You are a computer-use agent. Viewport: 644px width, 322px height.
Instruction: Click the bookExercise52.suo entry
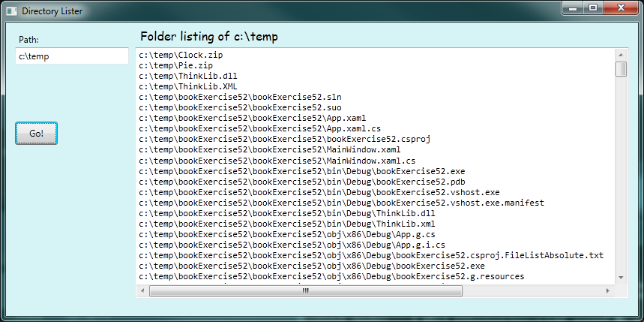tap(240, 108)
